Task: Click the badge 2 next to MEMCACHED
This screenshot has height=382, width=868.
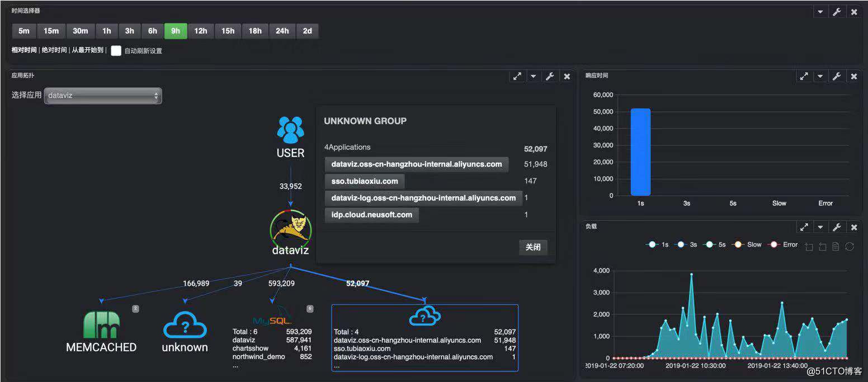Action: (135, 308)
